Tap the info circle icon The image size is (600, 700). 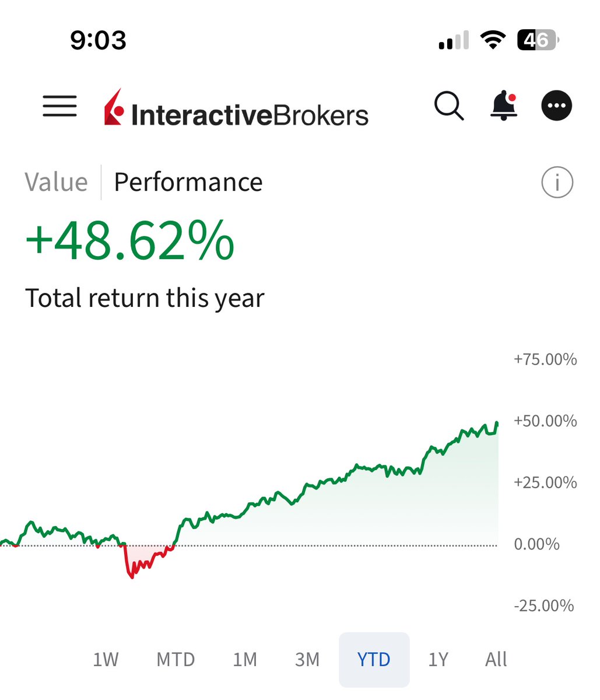pyautogui.click(x=557, y=183)
